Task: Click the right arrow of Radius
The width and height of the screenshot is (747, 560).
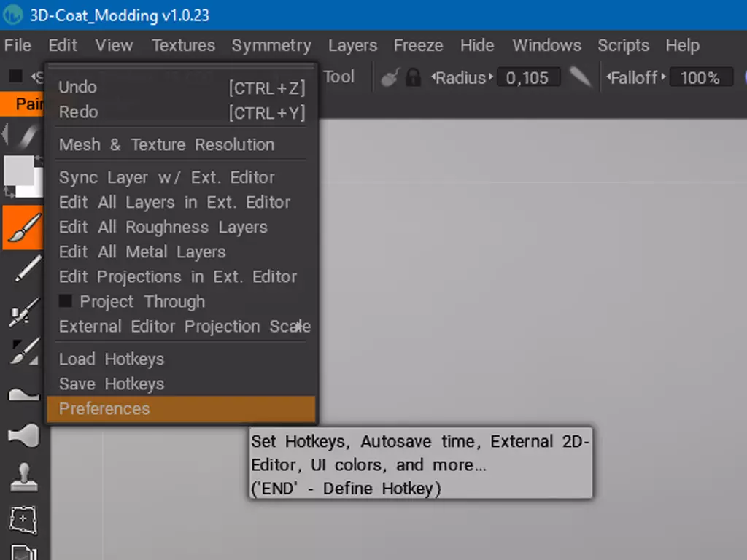Action: tap(491, 76)
